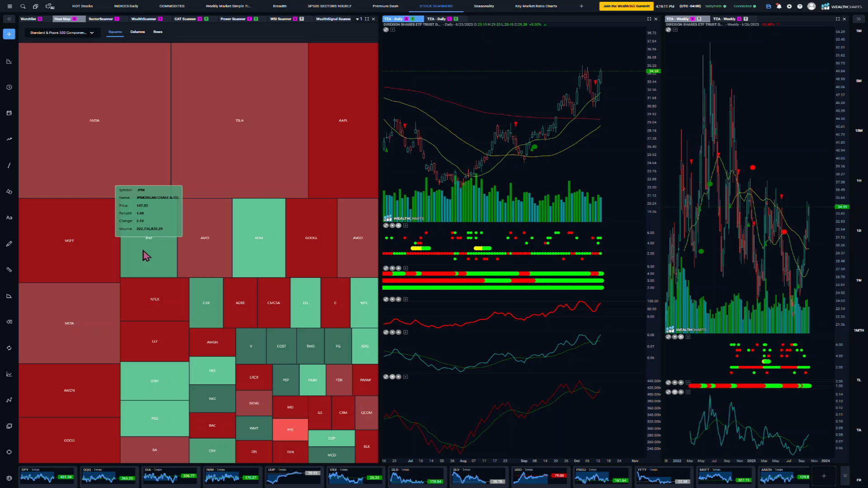This screenshot has width=868, height=488.
Task: Toggle the S badge on WealthScanner tab
Action: coord(160,19)
